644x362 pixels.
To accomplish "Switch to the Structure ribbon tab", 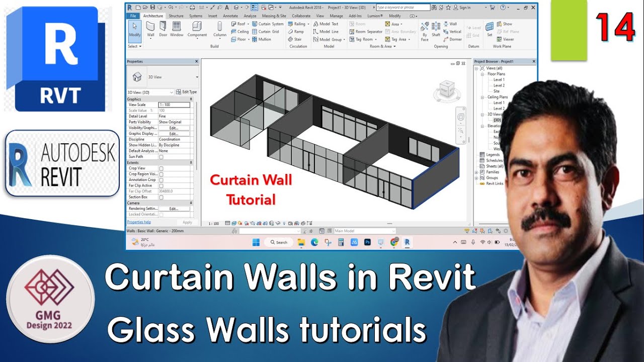I will click(176, 16).
